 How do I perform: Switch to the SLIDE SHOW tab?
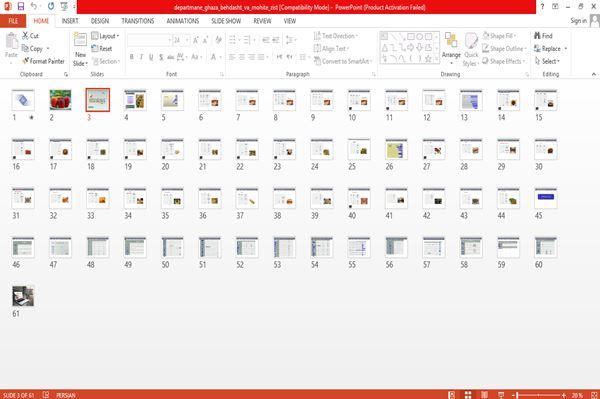(226, 21)
